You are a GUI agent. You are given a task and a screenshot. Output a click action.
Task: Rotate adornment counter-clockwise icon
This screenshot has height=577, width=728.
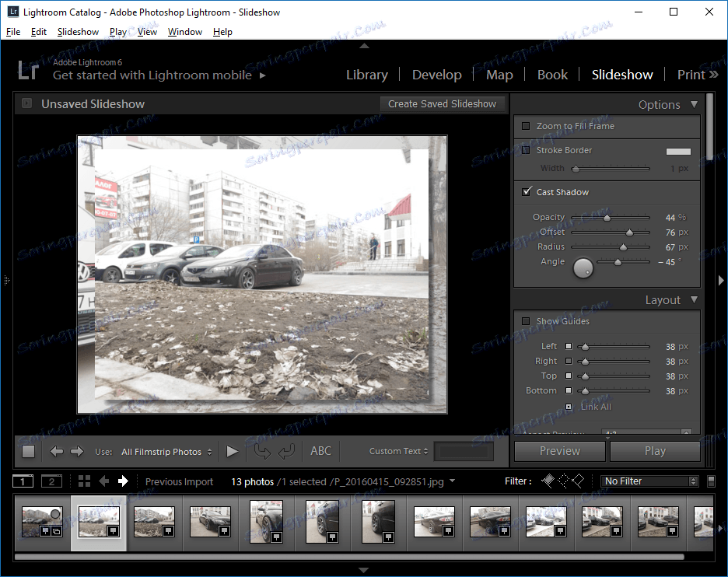coord(262,451)
